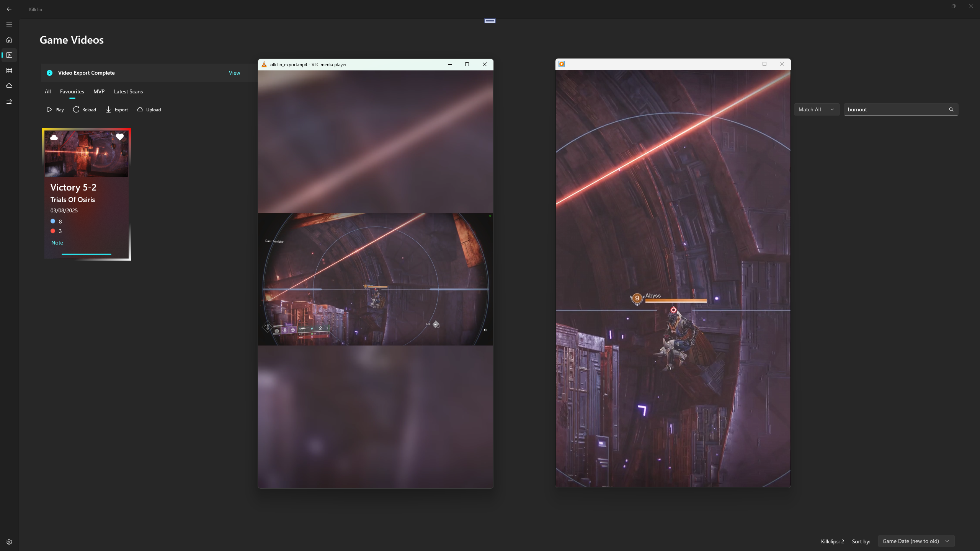
Task: Open the grid library view in sidebar
Action: coord(9,70)
